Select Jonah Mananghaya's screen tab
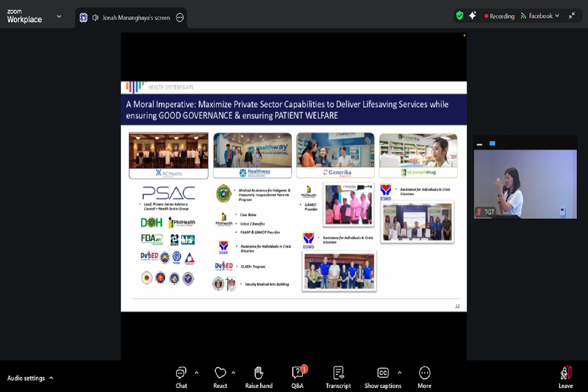Viewport: 588px width, 392px height. (136, 18)
